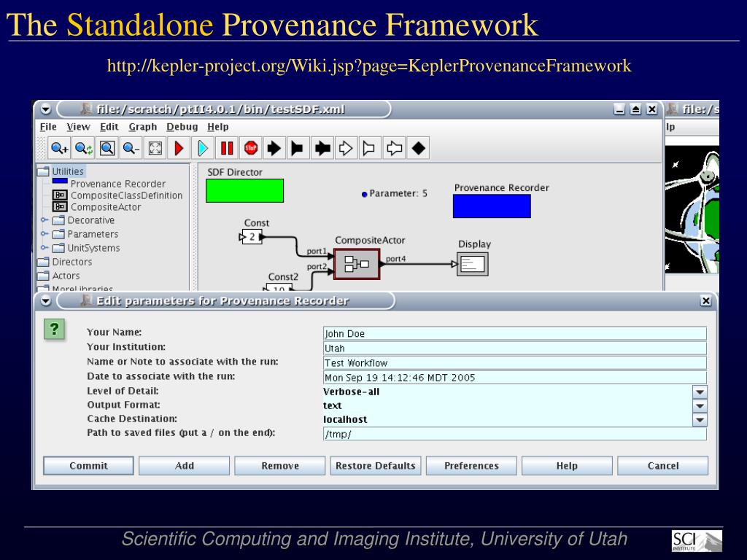Select the CompositeActor node on canvas
The image size is (747, 560).
(357, 264)
